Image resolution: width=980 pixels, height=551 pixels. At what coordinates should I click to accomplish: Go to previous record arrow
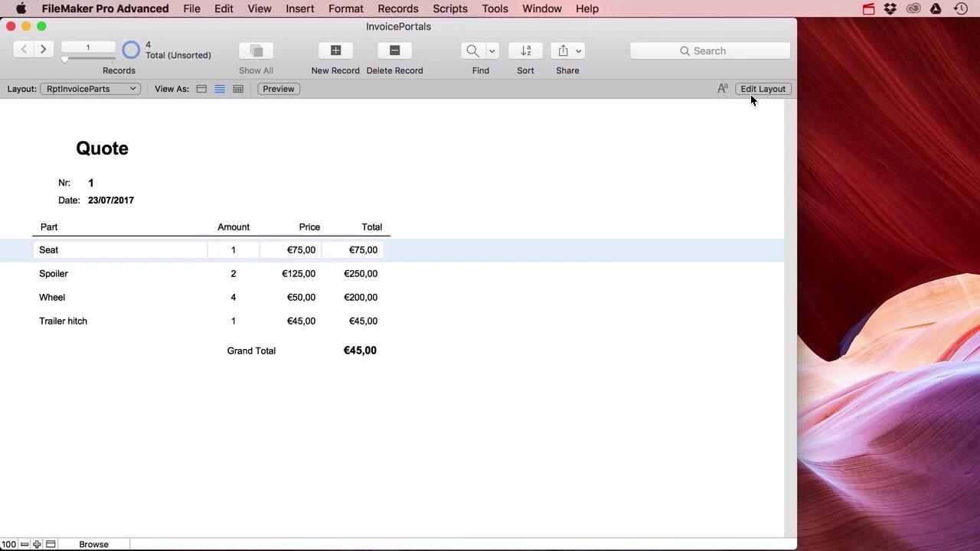[x=24, y=50]
